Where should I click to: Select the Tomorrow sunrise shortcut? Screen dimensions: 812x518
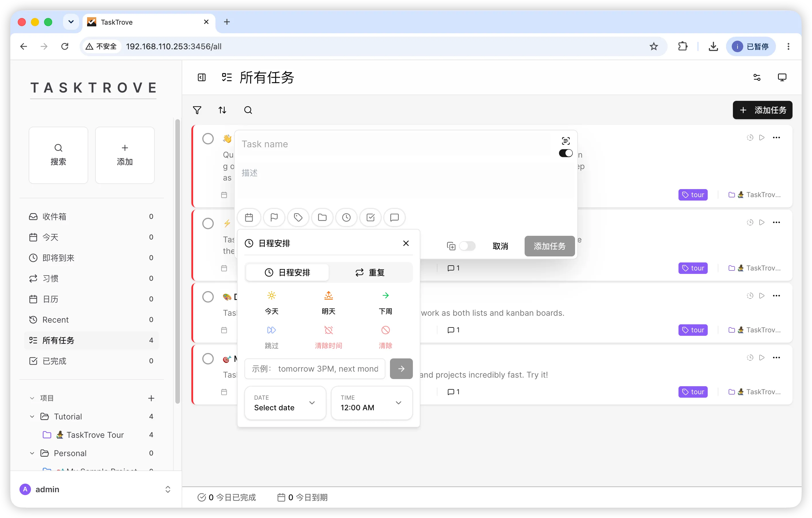[x=328, y=303]
